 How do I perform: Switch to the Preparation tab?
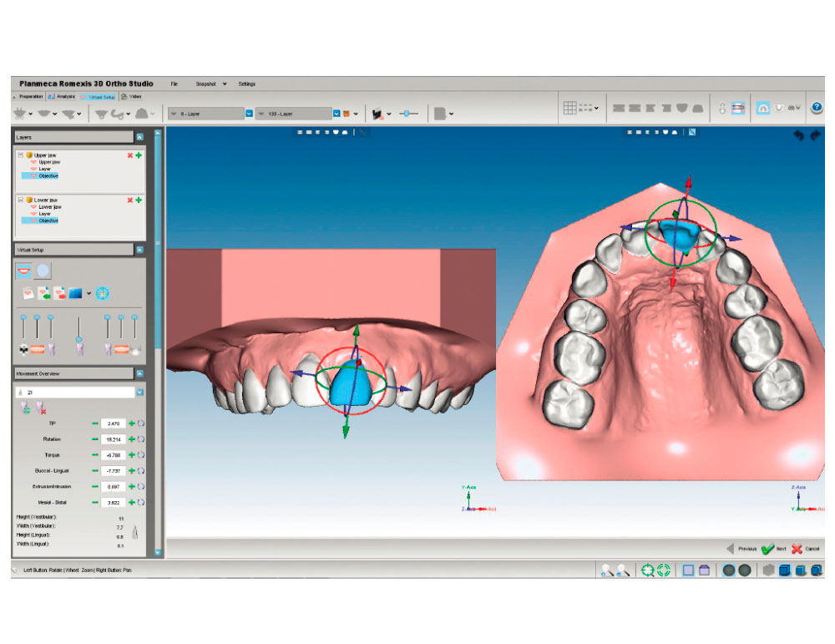click(28, 97)
